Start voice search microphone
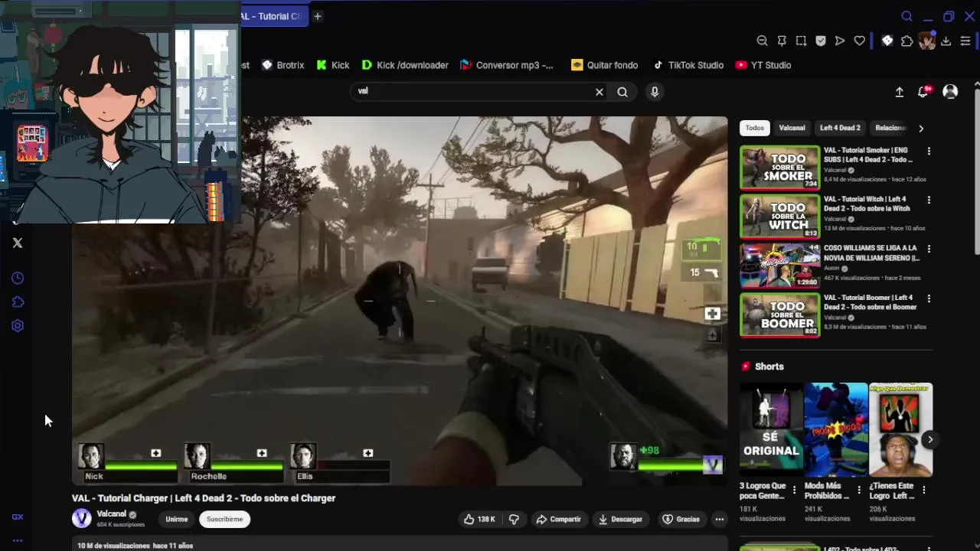The height and width of the screenshot is (551, 980). (x=655, y=92)
